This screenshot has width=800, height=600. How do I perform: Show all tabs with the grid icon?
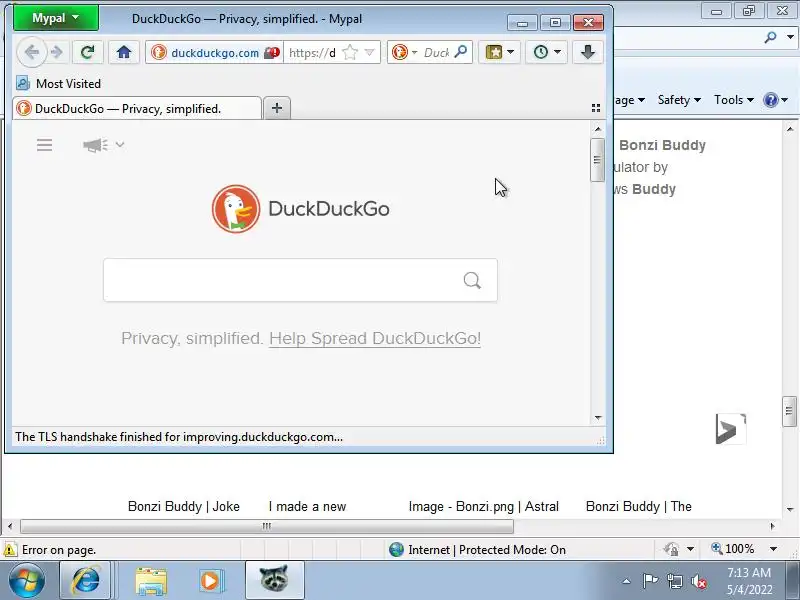click(595, 108)
